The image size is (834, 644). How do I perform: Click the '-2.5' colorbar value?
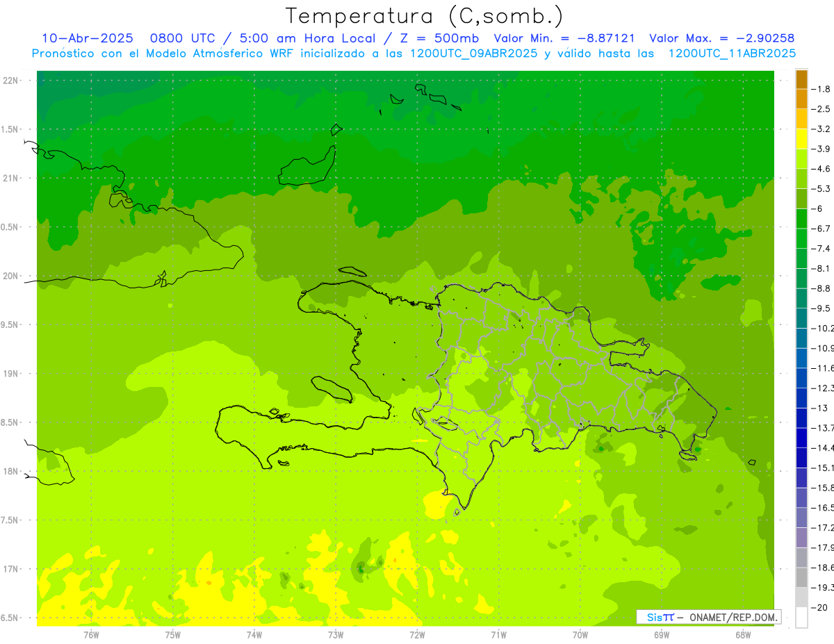pyautogui.click(x=821, y=109)
